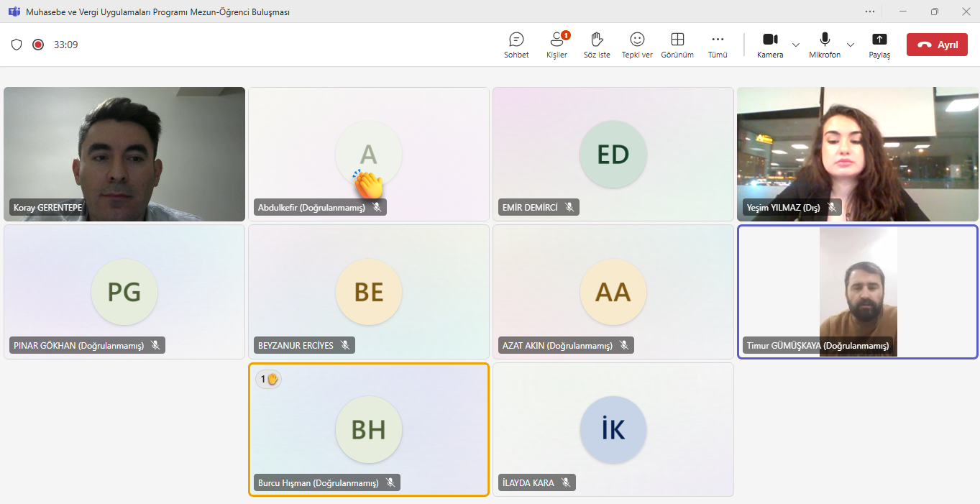
Task: Click İLAYDA KARA's muted microphone icon
Action: pos(566,483)
